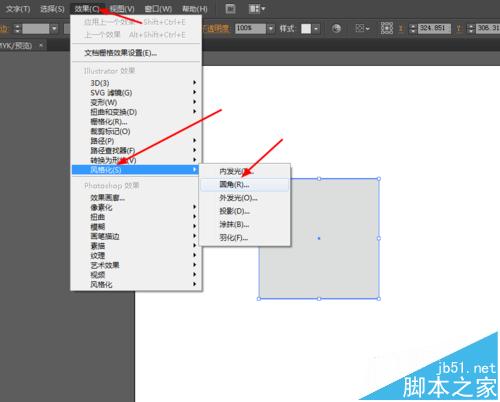Expand the 变形(W) submenu
The image size is (500, 402).
click(x=136, y=102)
